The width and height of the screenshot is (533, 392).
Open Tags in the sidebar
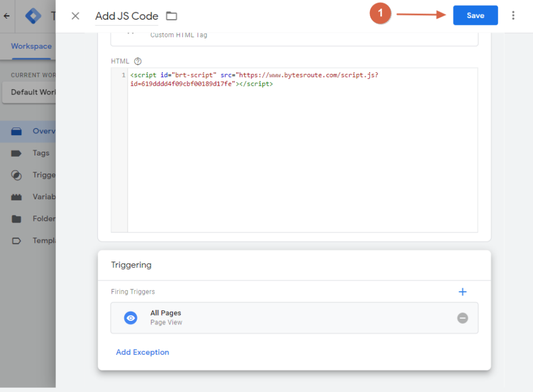28,153
